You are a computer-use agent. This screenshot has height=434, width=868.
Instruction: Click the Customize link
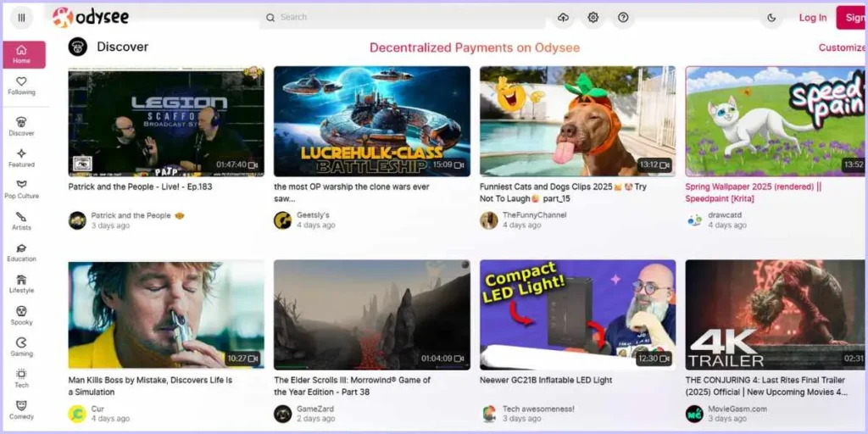click(x=841, y=47)
